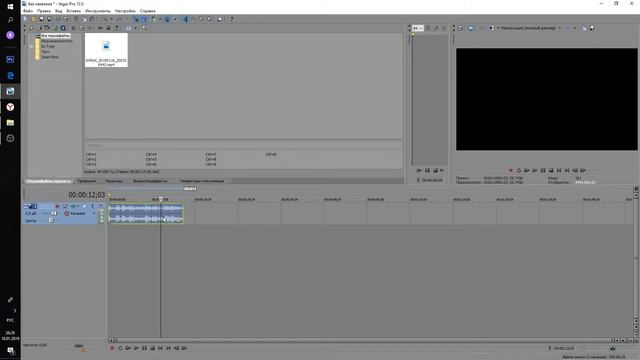Viewport: 640px width, 360px height.
Task: Toggle Auto Ripple in main toolbar
Action: [x=153, y=19]
